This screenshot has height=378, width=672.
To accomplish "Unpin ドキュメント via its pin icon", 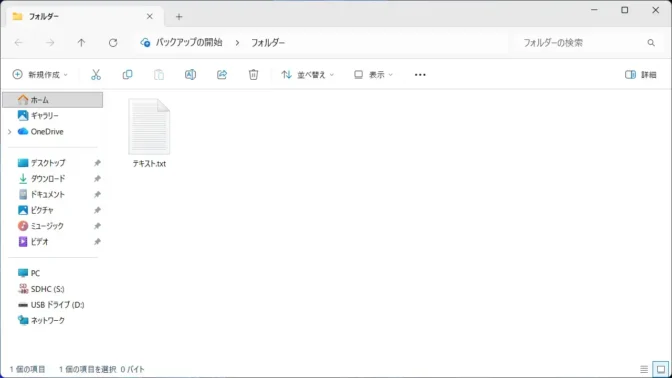I will (x=97, y=195).
